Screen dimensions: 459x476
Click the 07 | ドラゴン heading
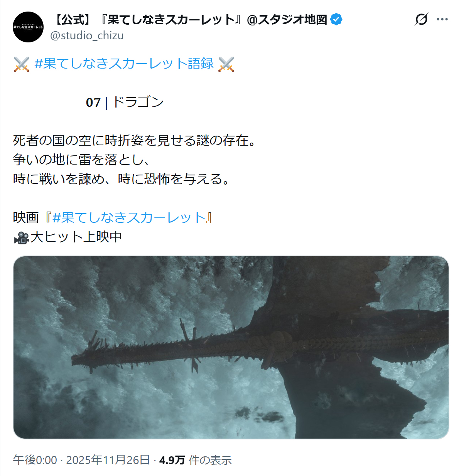pos(125,102)
